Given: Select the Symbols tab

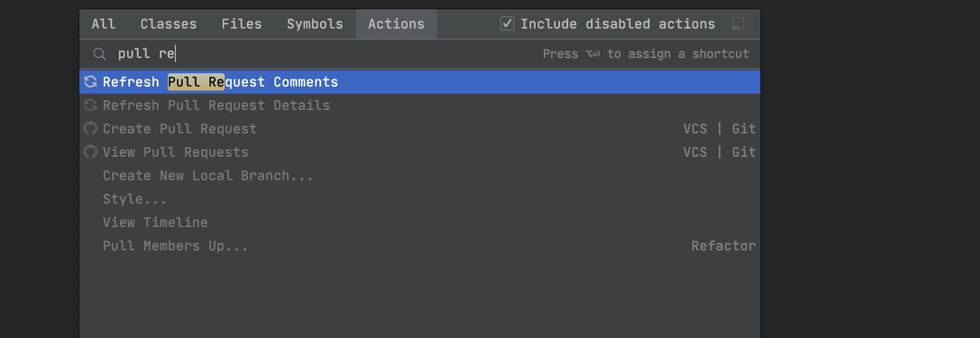Looking at the screenshot, I should [315, 24].
